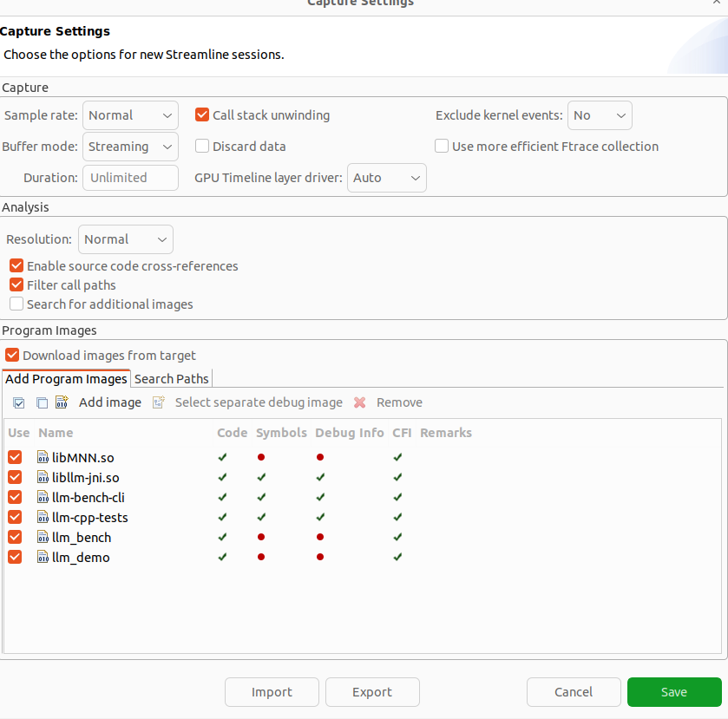The height and width of the screenshot is (719, 728).
Task: Enable the Discard data checkbox
Action: [x=202, y=146]
